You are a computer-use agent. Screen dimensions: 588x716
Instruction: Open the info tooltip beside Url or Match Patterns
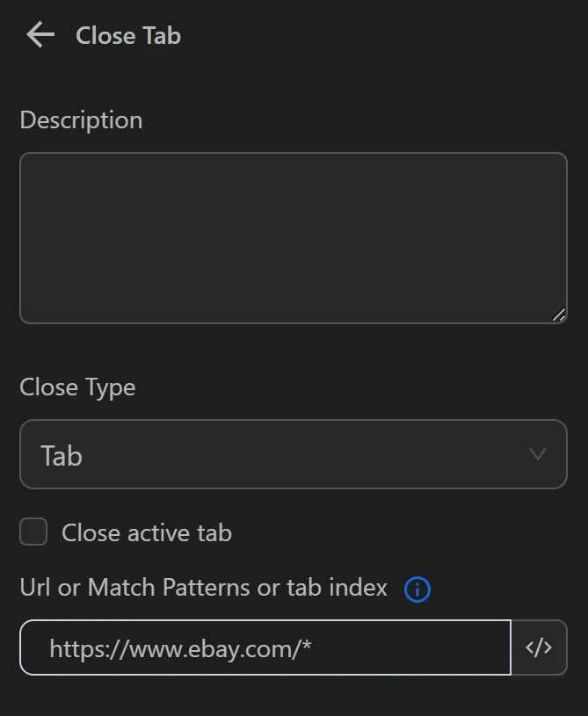pos(417,589)
